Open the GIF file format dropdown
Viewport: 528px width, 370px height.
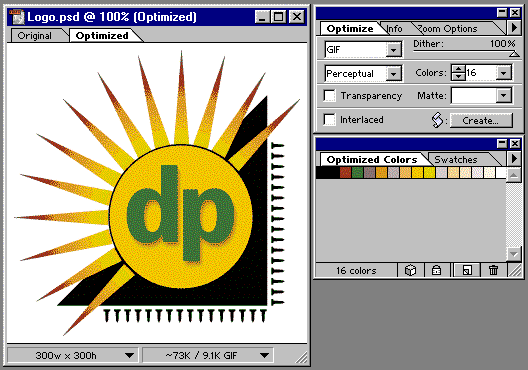[393, 50]
